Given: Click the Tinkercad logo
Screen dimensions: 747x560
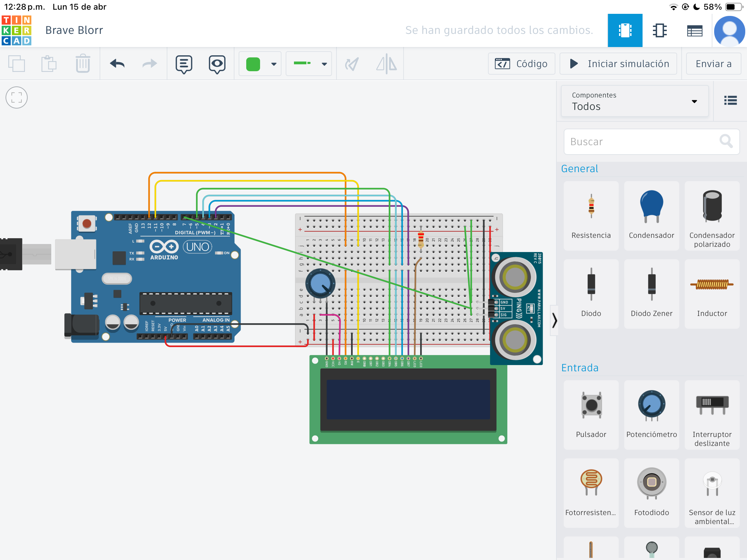Looking at the screenshot, I should pos(16,30).
